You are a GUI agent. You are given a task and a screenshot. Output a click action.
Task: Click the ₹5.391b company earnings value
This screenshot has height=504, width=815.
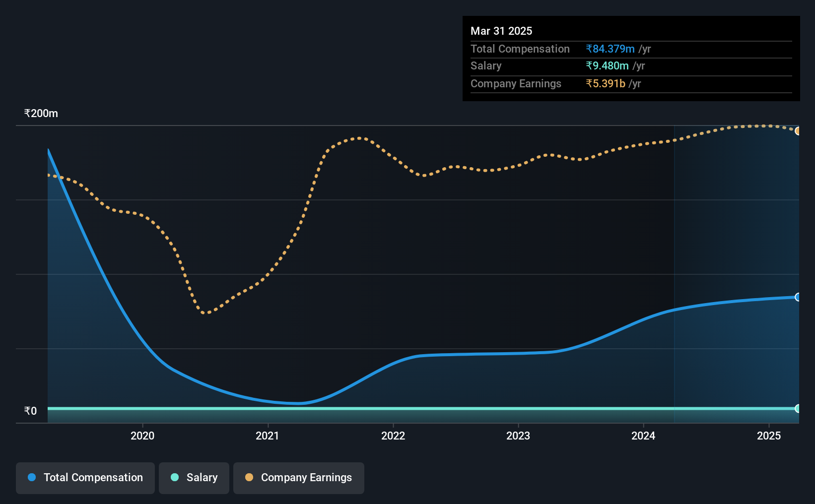606,83
